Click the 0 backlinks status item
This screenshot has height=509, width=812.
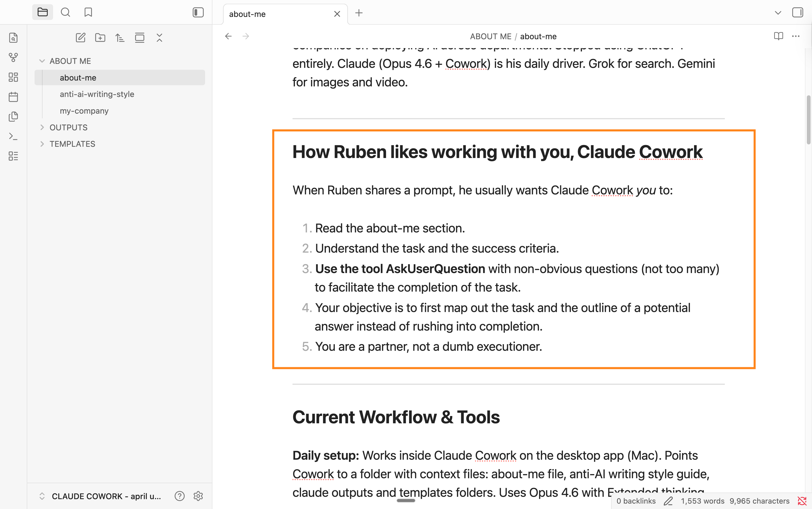click(x=636, y=501)
